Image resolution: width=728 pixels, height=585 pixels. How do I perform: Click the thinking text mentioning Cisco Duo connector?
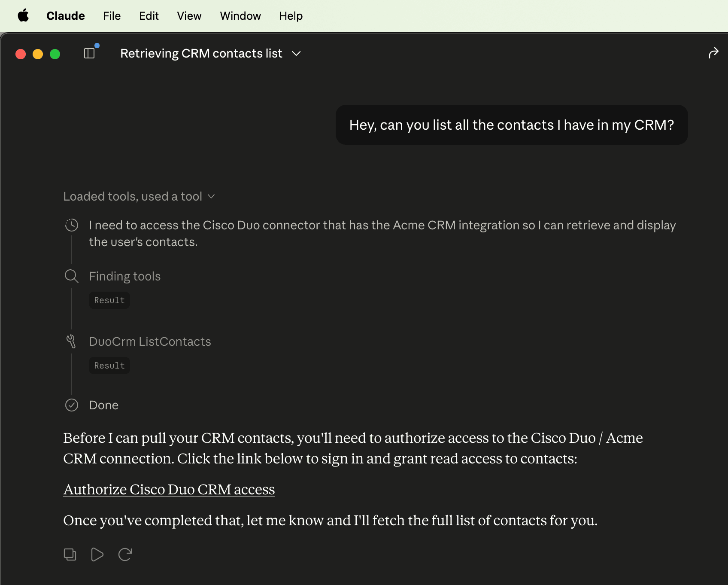tap(382, 233)
